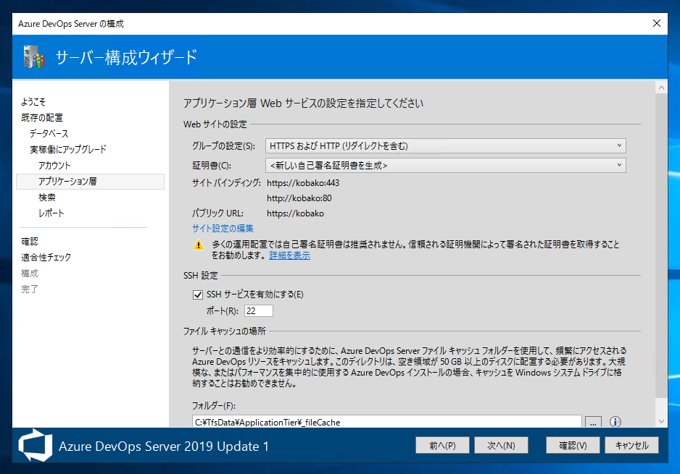The height and width of the screenshot is (474, 680).
Task: Open the グループの設定 dropdown
Action: click(445, 146)
